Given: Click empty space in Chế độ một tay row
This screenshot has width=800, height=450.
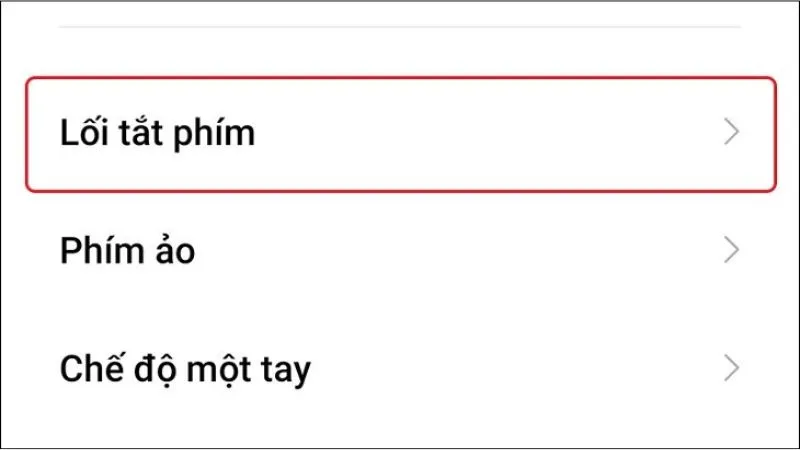Looking at the screenshot, I should pos(510,368).
